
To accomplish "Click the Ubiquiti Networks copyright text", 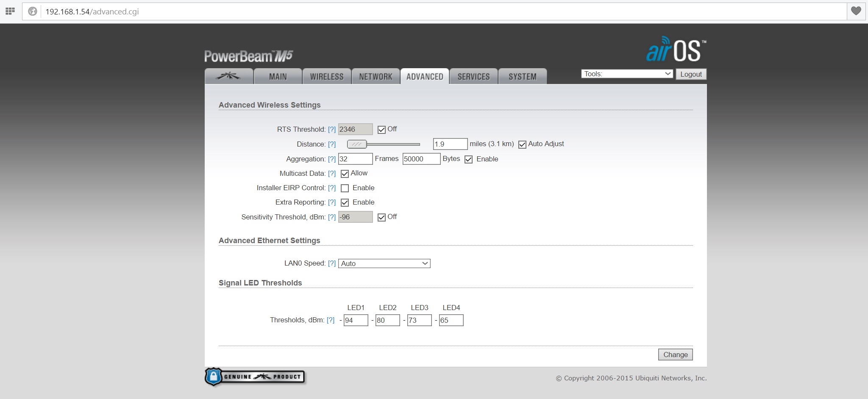I will (631, 378).
